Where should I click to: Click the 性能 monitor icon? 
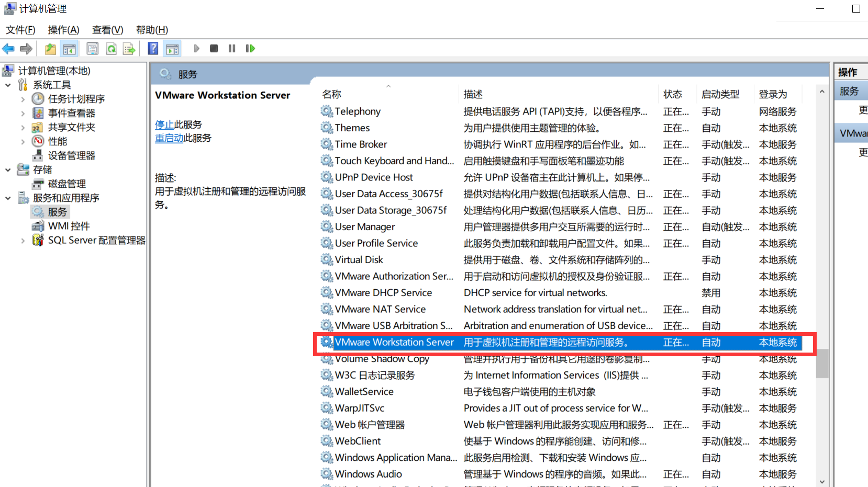[38, 141]
